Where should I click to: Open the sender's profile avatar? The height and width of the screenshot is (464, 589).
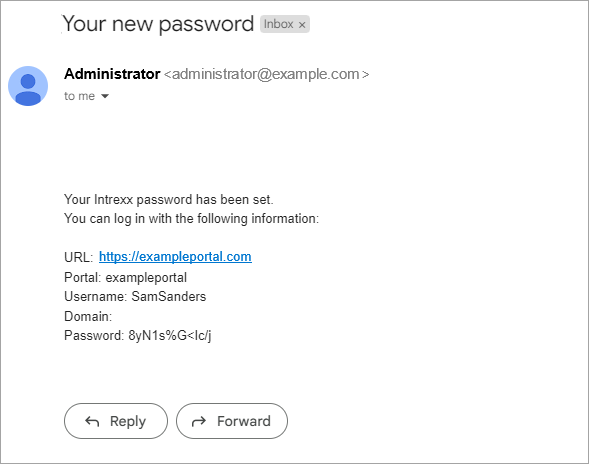tap(28, 86)
